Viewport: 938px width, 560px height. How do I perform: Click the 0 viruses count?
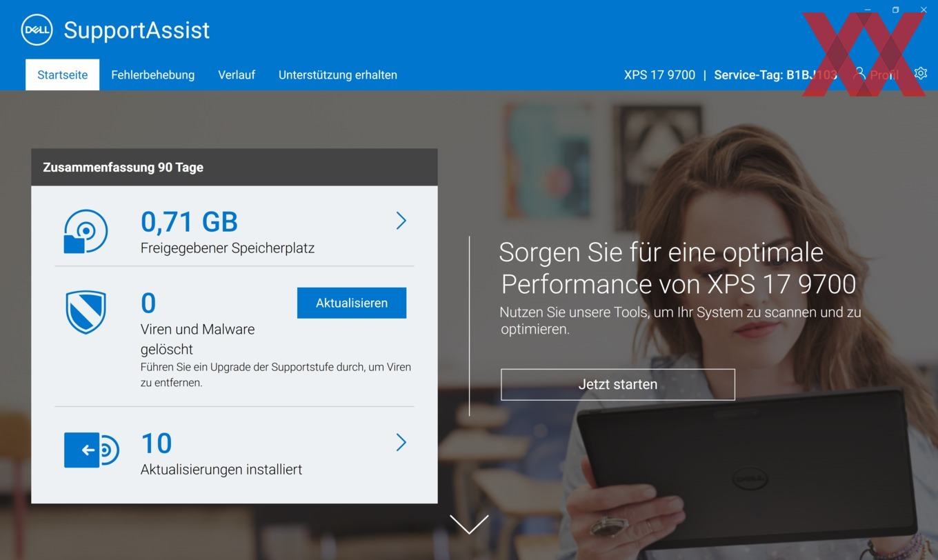pos(148,303)
